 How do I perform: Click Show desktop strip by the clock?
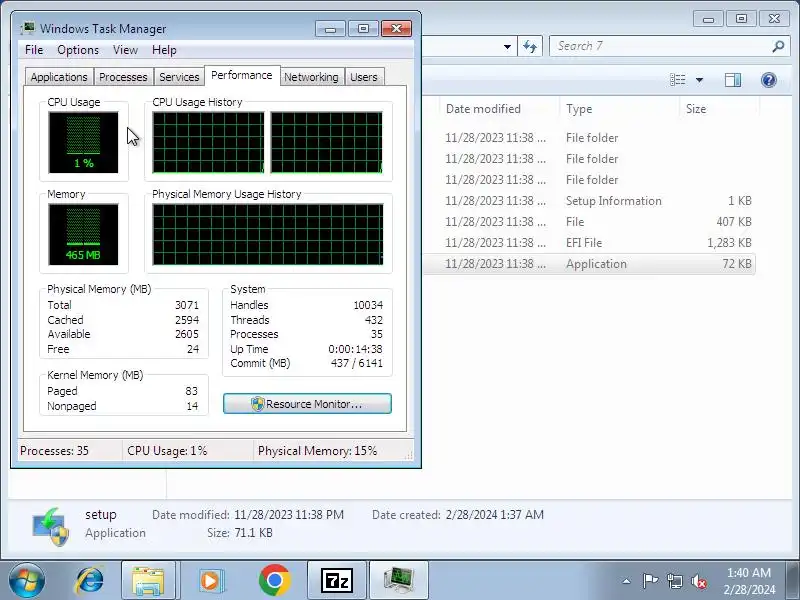pos(794,581)
